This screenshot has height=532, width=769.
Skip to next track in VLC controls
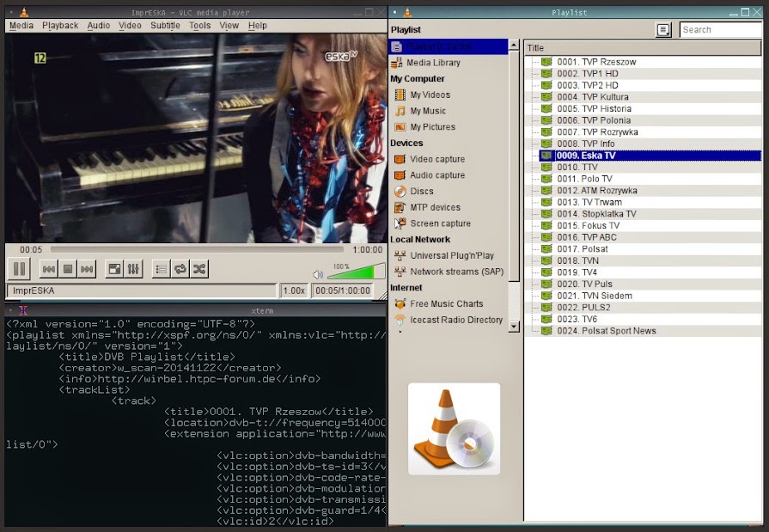[87, 269]
